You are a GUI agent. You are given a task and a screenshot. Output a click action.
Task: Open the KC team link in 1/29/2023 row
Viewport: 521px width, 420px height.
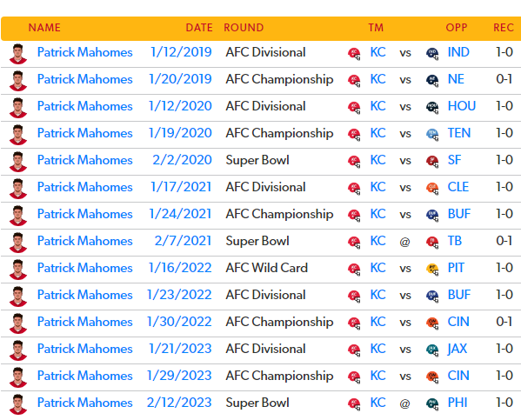click(377, 376)
